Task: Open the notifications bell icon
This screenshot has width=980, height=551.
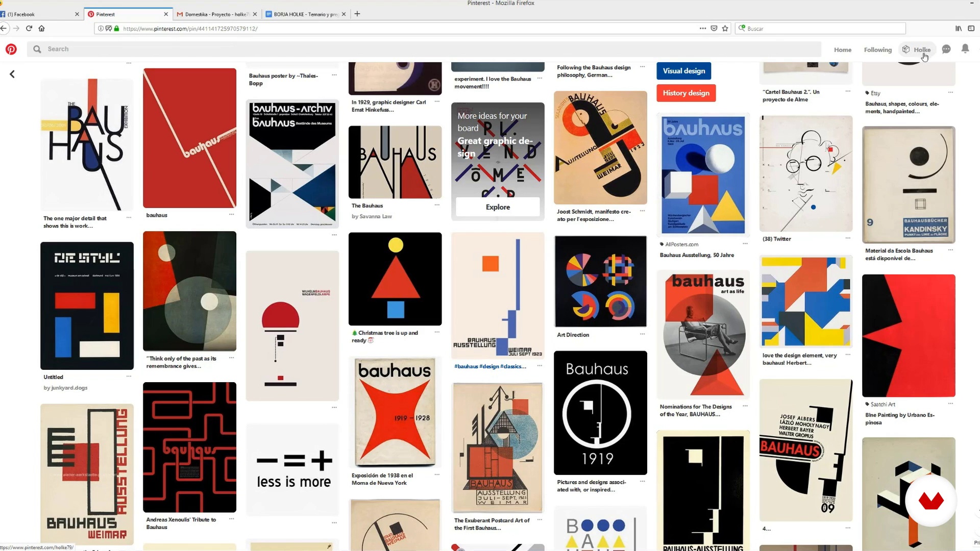Action: (965, 48)
